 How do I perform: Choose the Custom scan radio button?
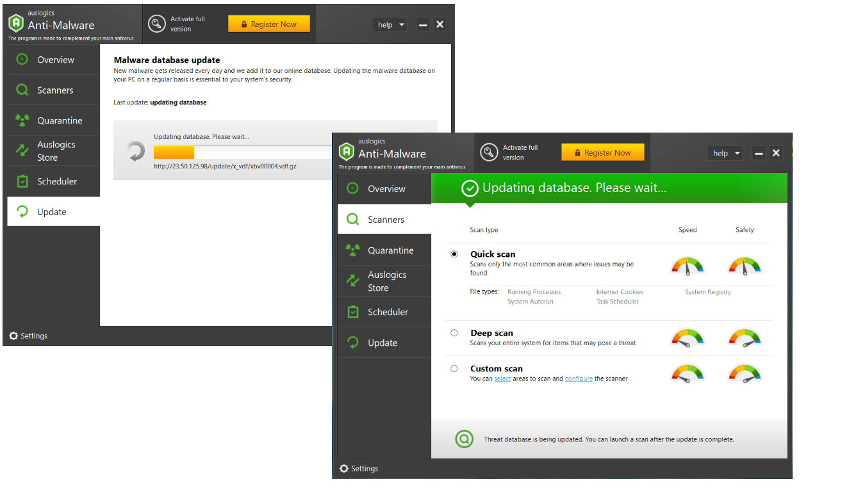pos(454,369)
